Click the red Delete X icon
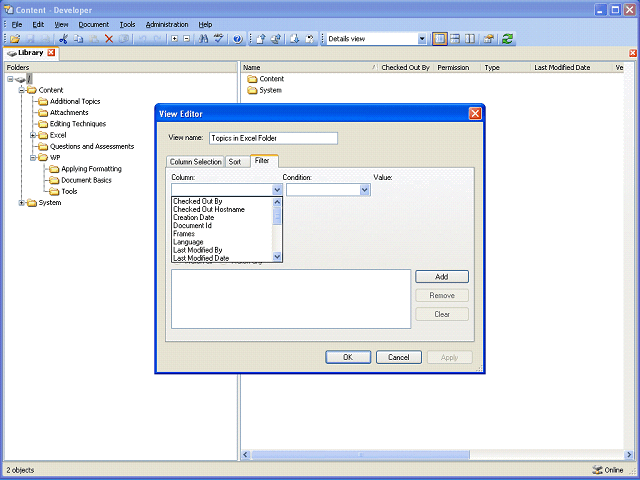This screenshot has width=640, height=480. tap(109, 39)
